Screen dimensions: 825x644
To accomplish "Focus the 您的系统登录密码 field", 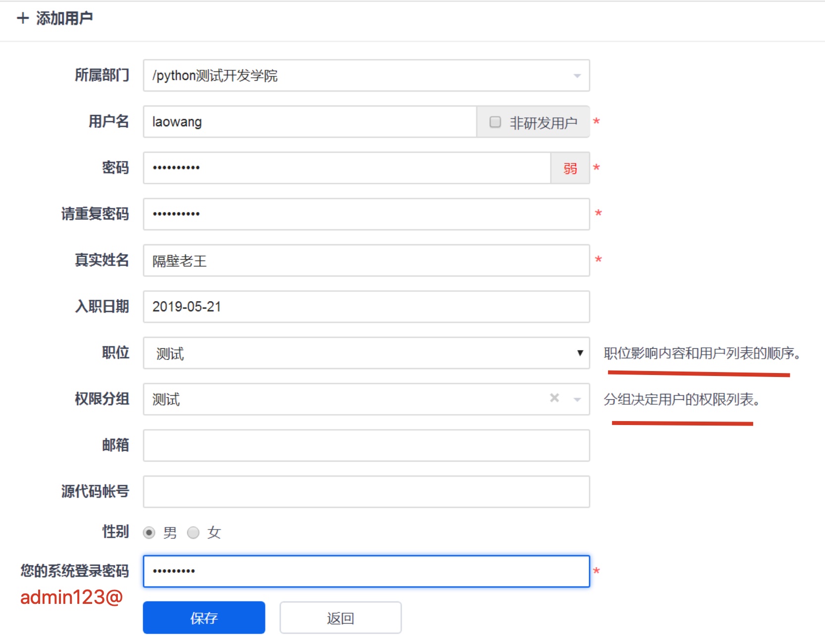I will 366,571.
